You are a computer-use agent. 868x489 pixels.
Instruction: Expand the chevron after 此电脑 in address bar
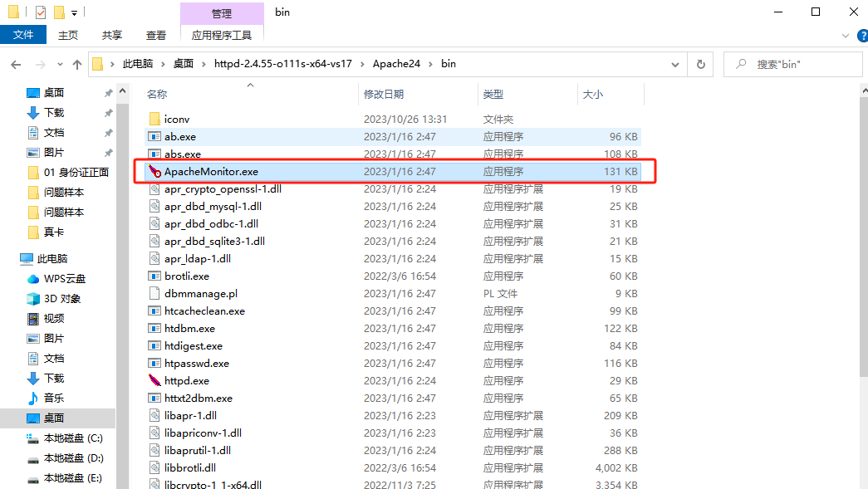[x=163, y=64]
